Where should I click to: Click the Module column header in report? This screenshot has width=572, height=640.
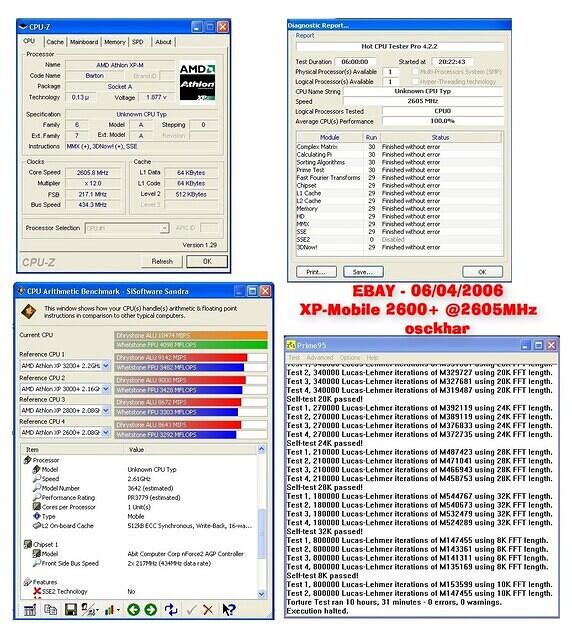(329, 138)
